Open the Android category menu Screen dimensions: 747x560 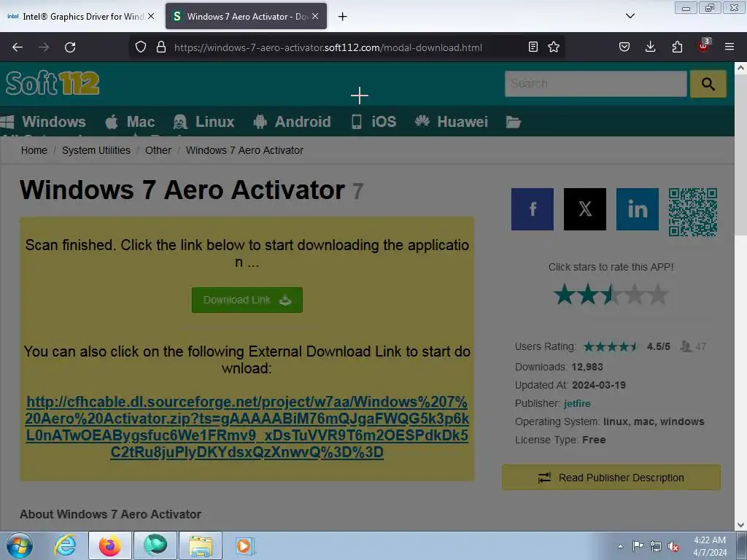pyautogui.click(x=293, y=122)
